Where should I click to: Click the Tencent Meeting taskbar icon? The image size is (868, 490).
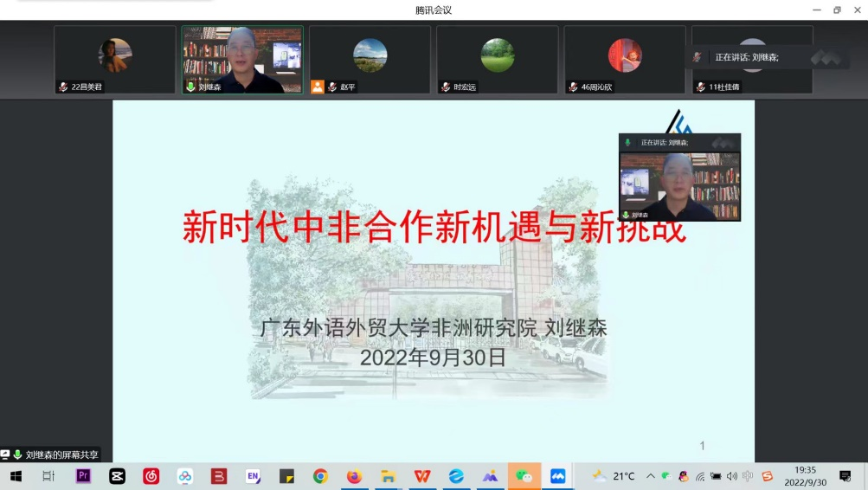[558, 475]
